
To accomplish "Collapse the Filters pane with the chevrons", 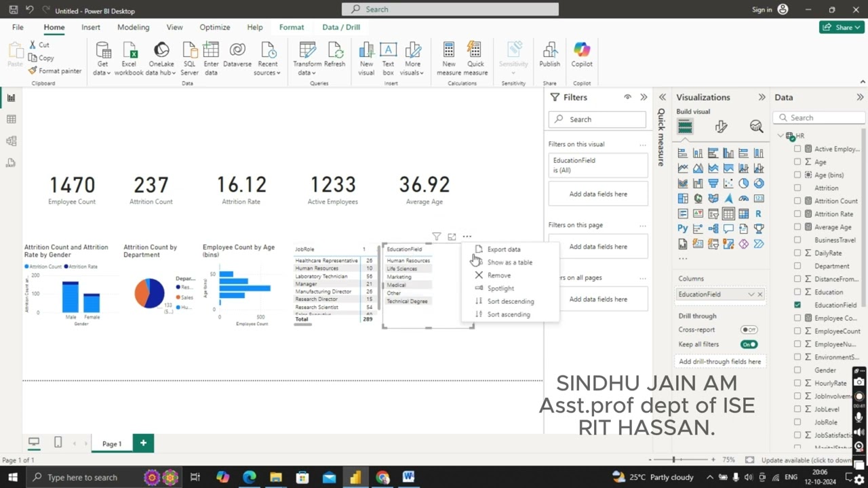I will click(x=644, y=98).
